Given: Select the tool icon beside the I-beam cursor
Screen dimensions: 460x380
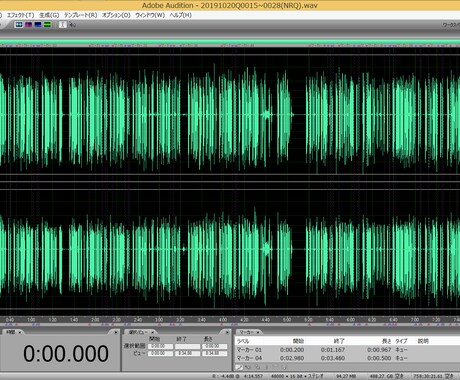Looking at the screenshot, I should tap(72, 24).
